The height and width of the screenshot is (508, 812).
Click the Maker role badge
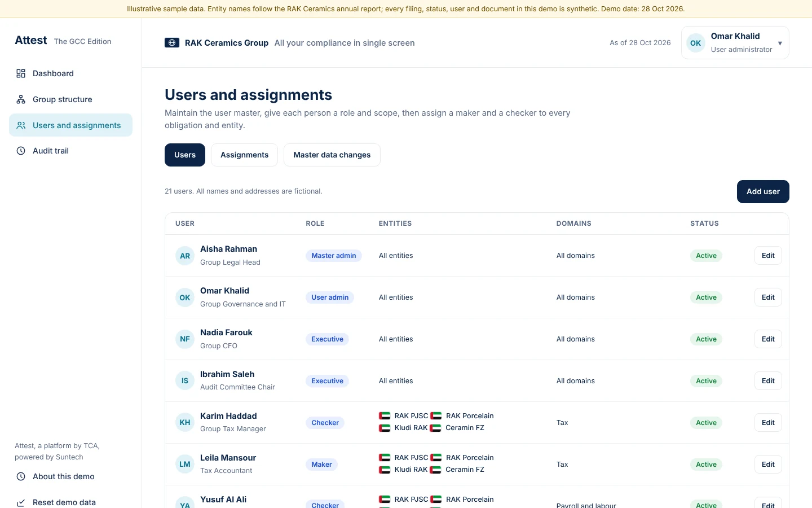[321, 465]
